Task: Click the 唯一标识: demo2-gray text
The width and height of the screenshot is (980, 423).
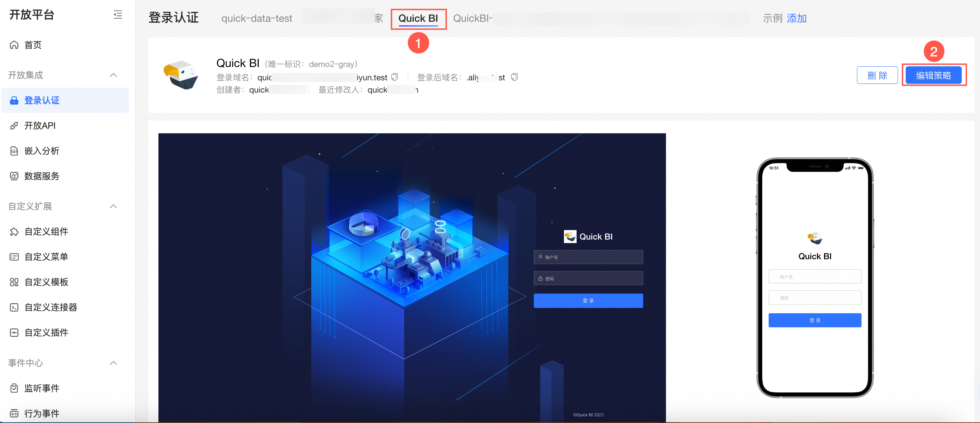Action: click(x=311, y=64)
